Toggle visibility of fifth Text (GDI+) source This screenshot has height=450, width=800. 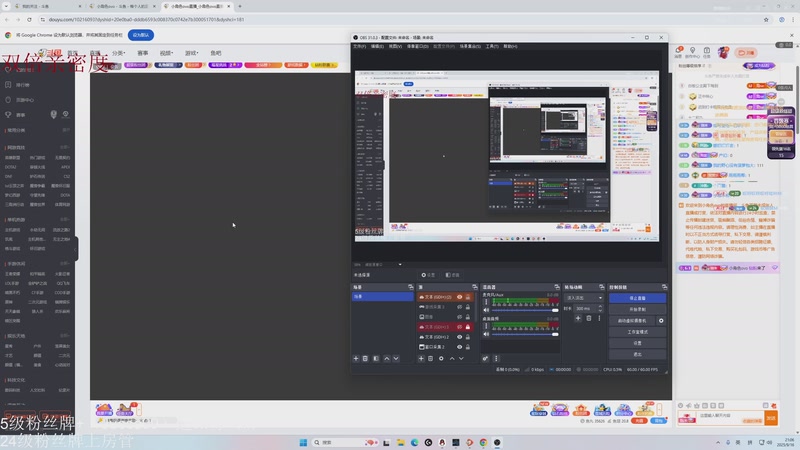point(460,337)
